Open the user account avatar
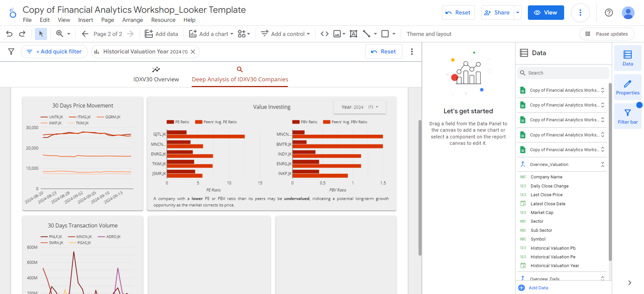This screenshot has width=644, height=294. (628, 13)
